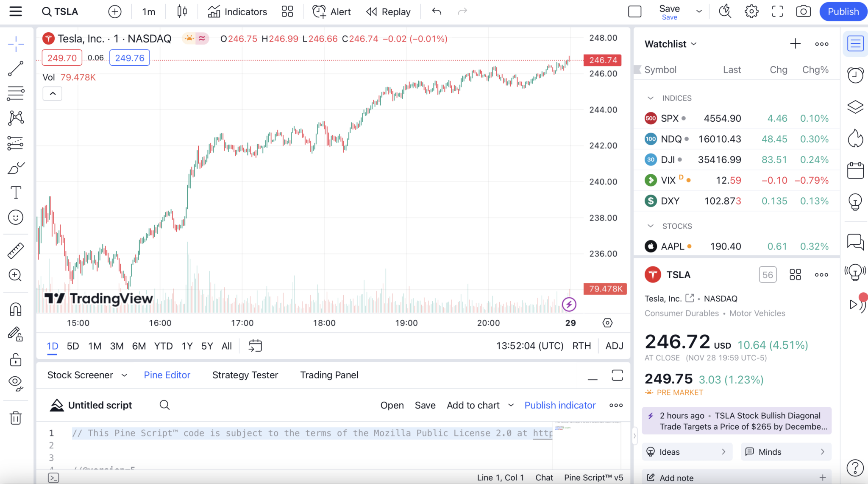Image resolution: width=868 pixels, height=484 pixels.
Task: Collapse the volume indicator legend arrow
Action: click(x=52, y=93)
